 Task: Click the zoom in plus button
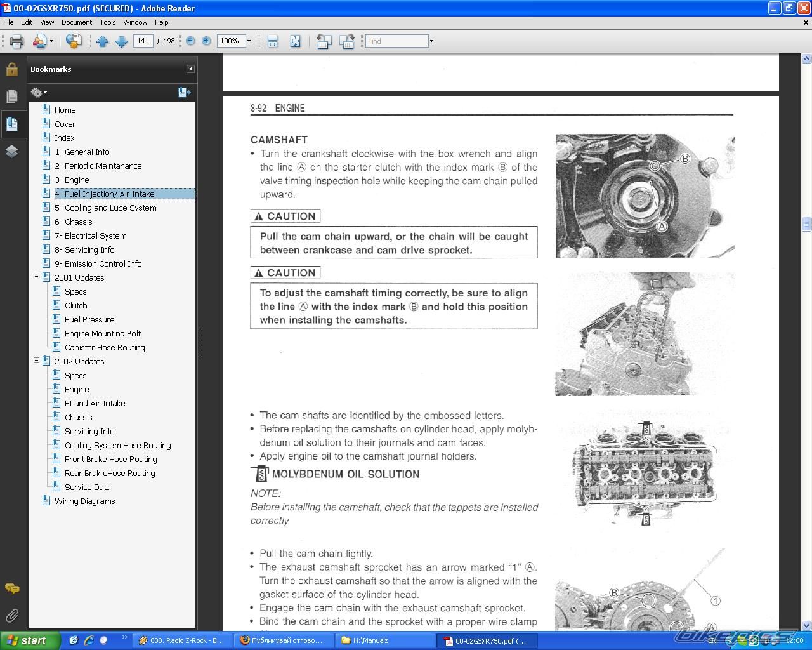pyautogui.click(x=206, y=41)
